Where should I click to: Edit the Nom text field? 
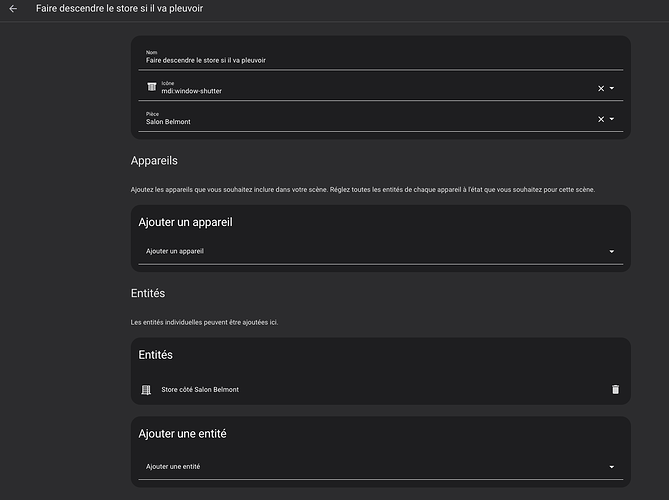(x=381, y=57)
